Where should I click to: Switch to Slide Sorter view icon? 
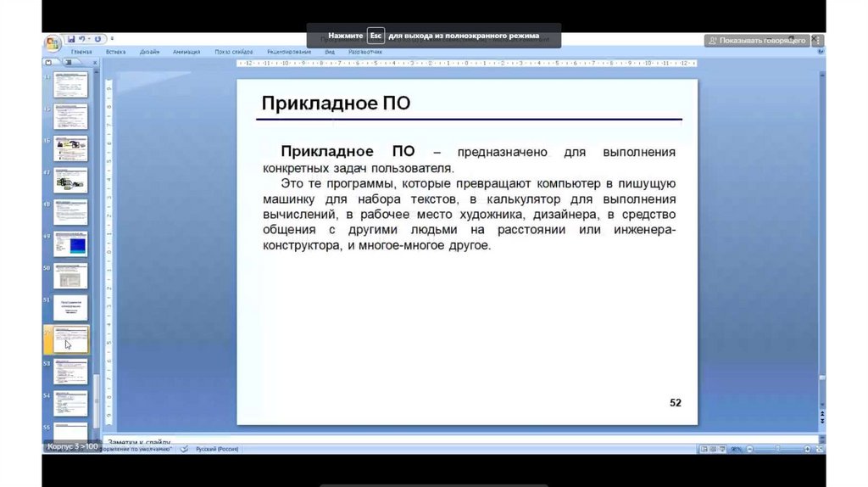pos(713,448)
